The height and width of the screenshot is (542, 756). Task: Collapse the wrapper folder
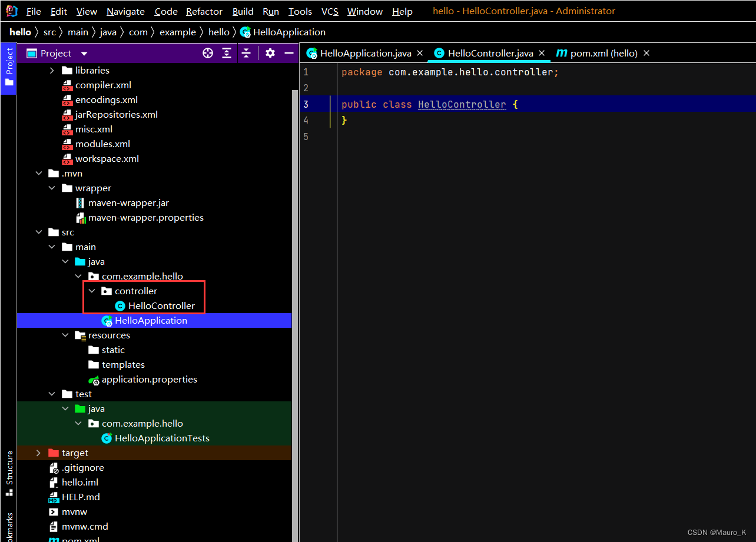52,188
